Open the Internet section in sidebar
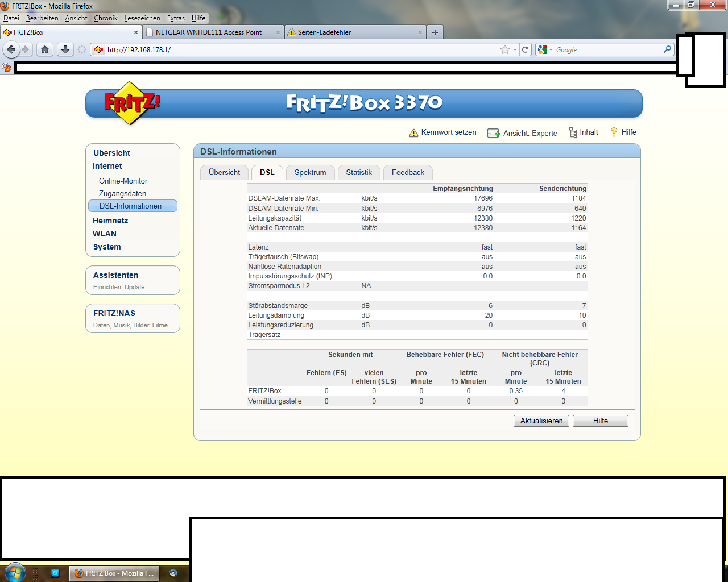Screen dimensions: 728x582 point(107,166)
